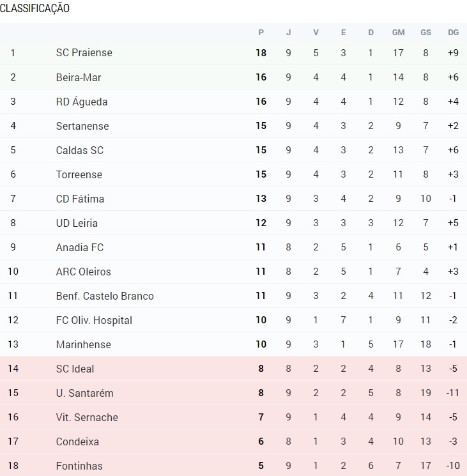
Task: Select ARC Oleiros in the standings
Action: coord(84,272)
